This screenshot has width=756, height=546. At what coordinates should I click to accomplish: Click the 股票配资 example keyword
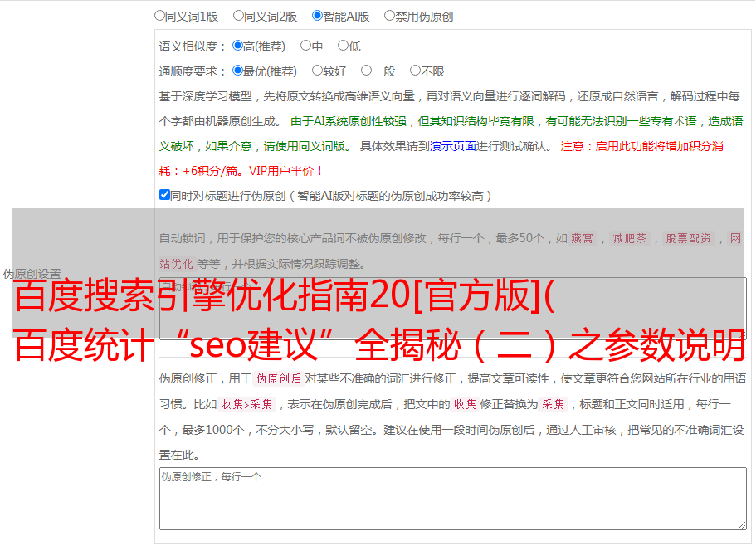click(x=689, y=238)
